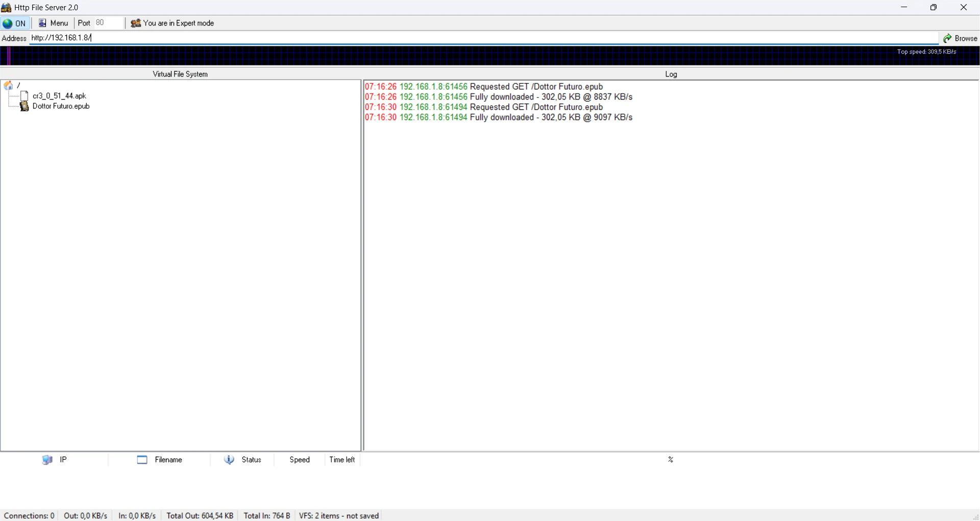This screenshot has width=980, height=521.
Task: Sort connections by Speed column
Action: pyautogui.click(x=300, y=460)
